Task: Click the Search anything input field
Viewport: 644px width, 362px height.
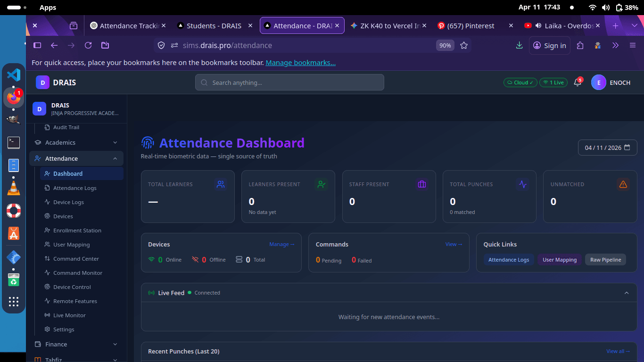Action: coord(289,82)
